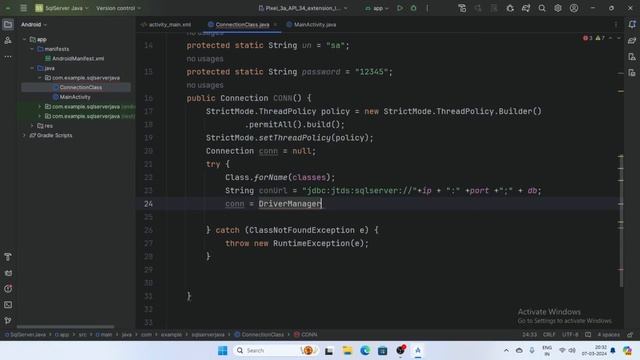Click UTF-8 encoding in status bar
The width and height of the screenshot is (640, 360).
click(x=570, y=335)
